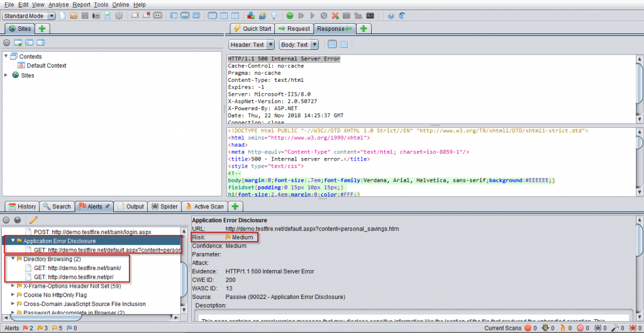
Task: Open the ZAP User Guide help icon
Action: [x=391, y=16]
